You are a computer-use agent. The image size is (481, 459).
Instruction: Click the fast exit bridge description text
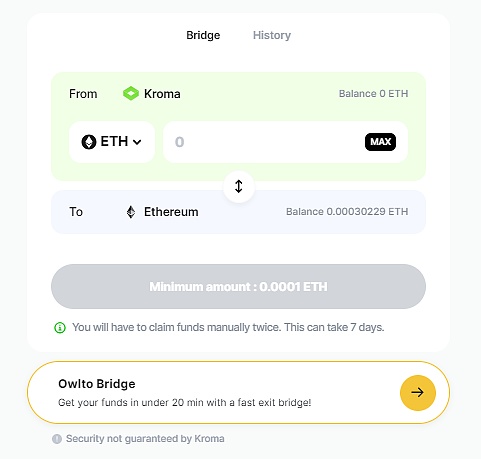pyautogui.click(x=185, y=403)
